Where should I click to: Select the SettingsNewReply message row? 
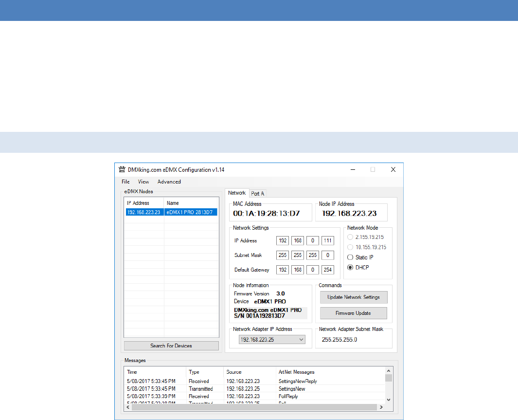click(255, 382)
